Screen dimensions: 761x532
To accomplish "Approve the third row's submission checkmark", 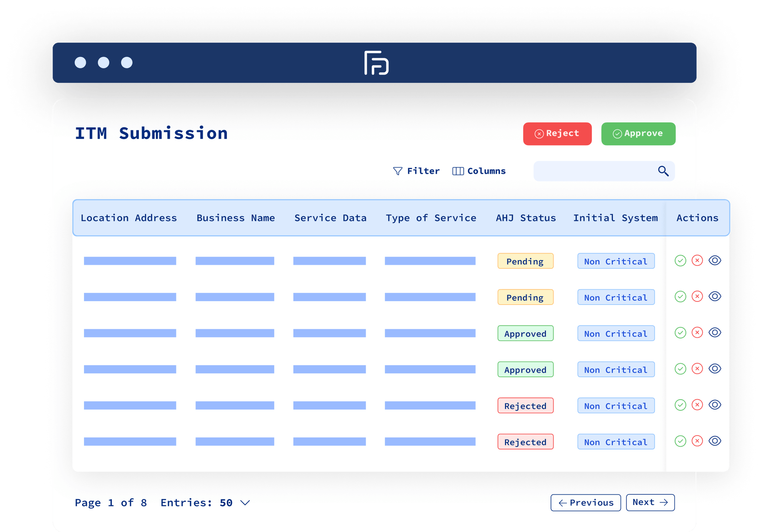I will (x=680, y=333).
